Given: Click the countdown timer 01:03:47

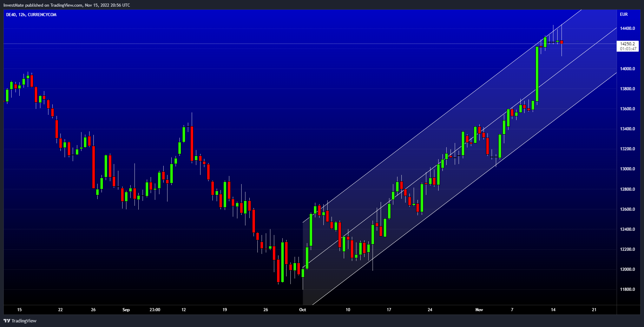Looking at the screenshot, I should coord(628,49).
